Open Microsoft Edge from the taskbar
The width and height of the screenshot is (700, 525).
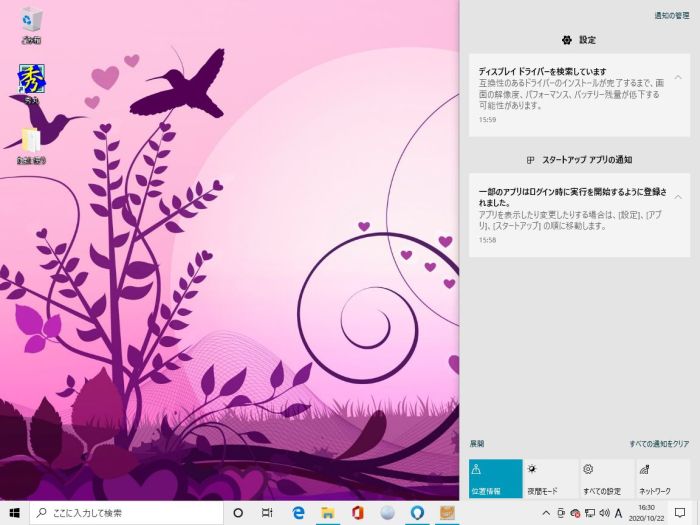tap(297, 513)
